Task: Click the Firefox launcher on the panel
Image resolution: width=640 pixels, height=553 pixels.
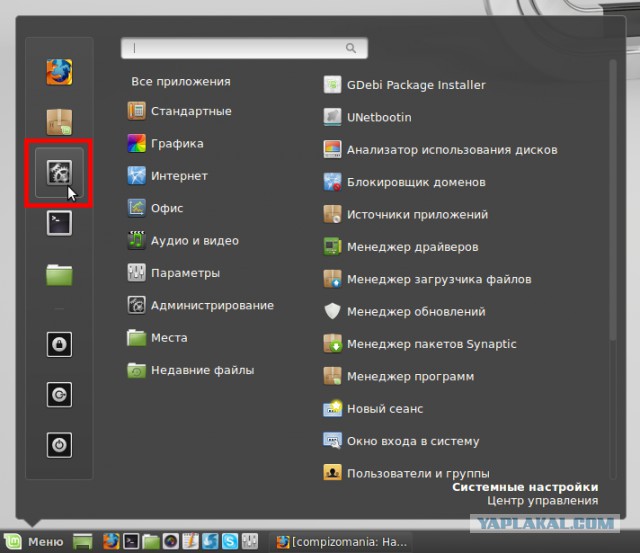Action: [111, 542]
